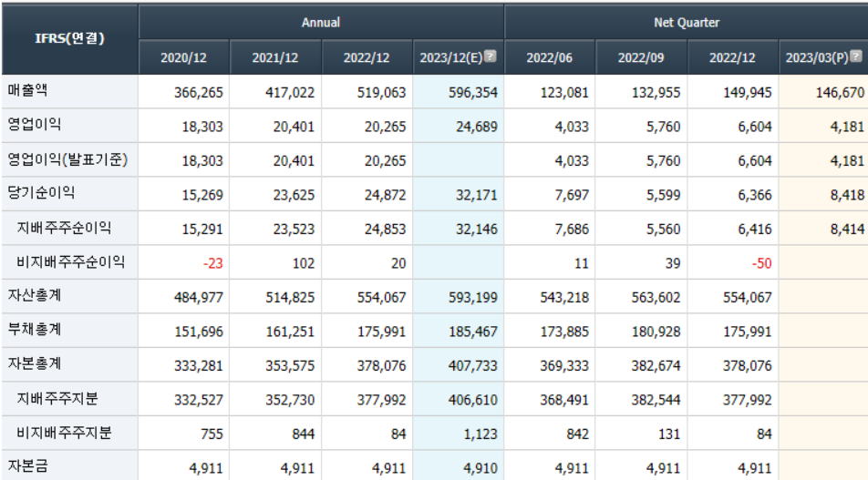Viewport: 868px width, 480px height.
Task: Click the 755 non-controlling equity value
Action: 212,434
